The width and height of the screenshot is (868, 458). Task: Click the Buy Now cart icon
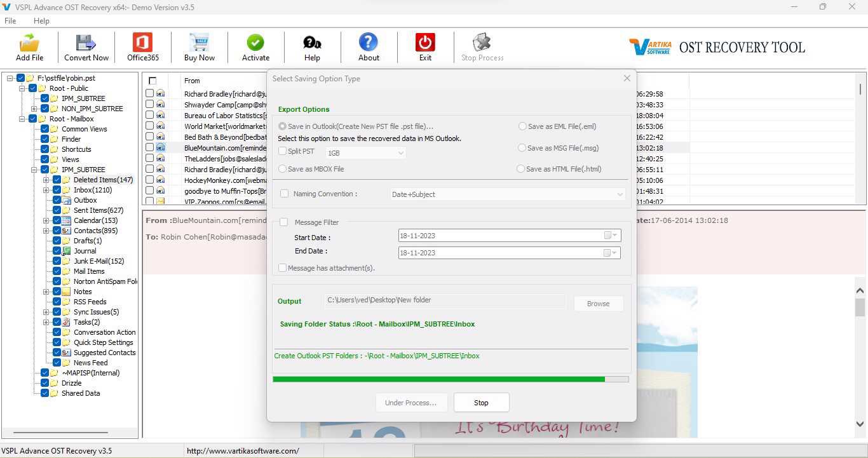[x=199, y=43]
